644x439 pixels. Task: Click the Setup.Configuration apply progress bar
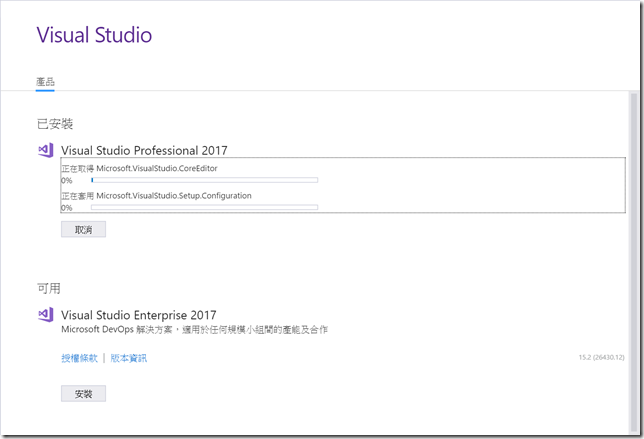coord(205,207)
